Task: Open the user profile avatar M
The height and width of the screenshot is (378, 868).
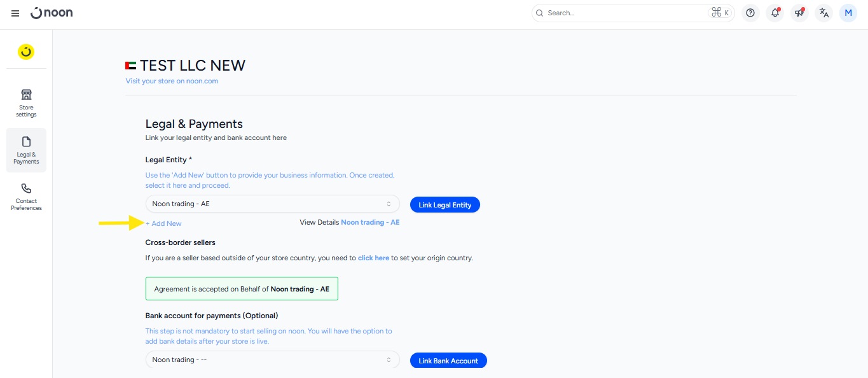Action: (848, 13)
